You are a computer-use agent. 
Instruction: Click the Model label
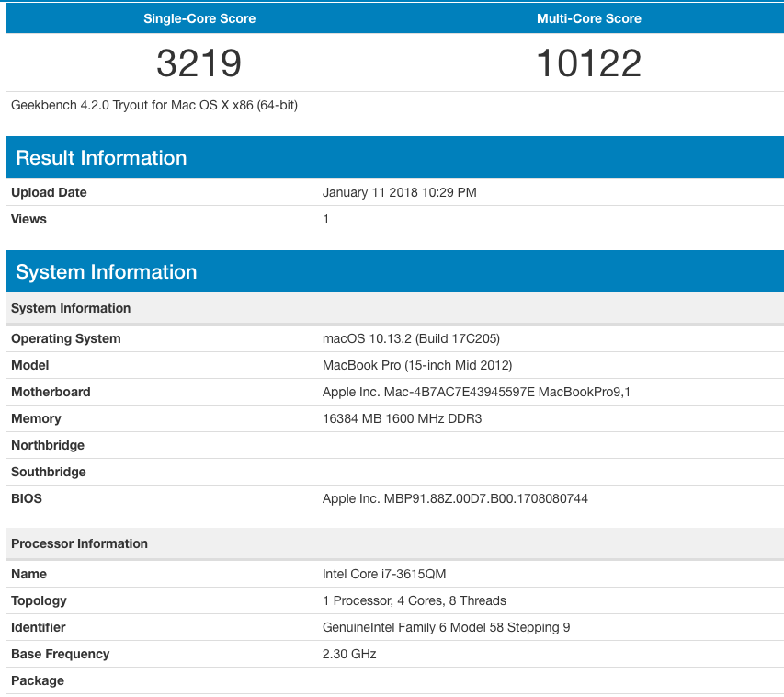pyautogui.click(x=30, y=365)
